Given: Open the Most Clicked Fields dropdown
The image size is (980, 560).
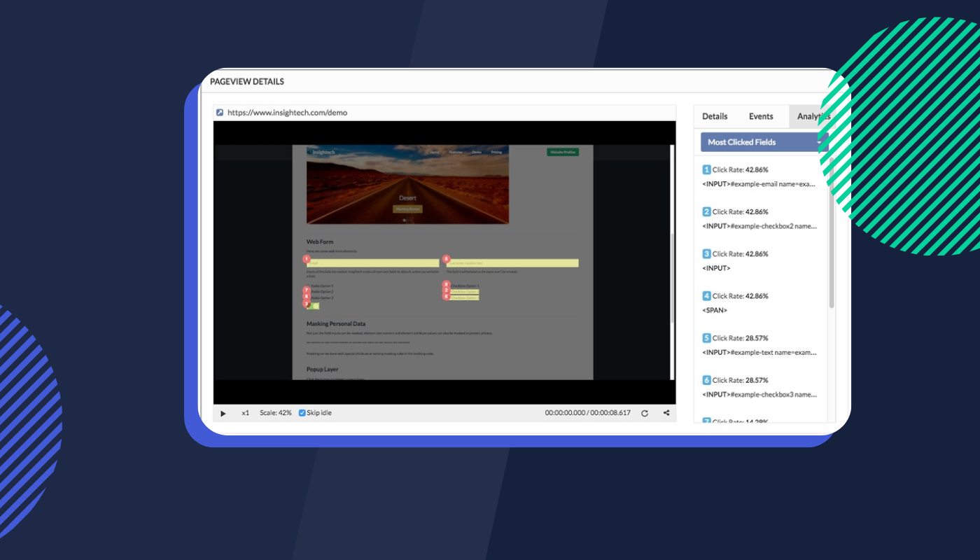Looking at the screenshot, I should pyautogui.click(x=762, y=141).
